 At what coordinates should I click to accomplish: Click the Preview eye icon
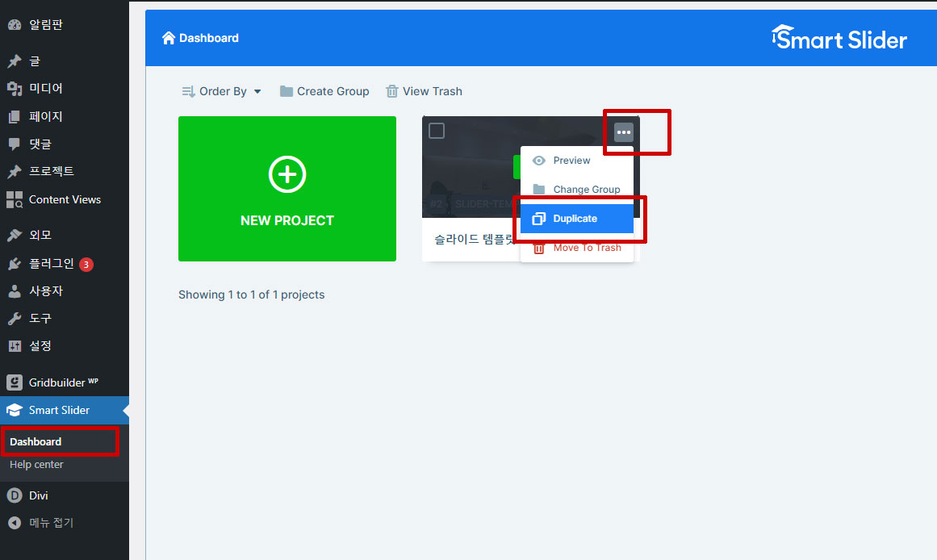538,160
